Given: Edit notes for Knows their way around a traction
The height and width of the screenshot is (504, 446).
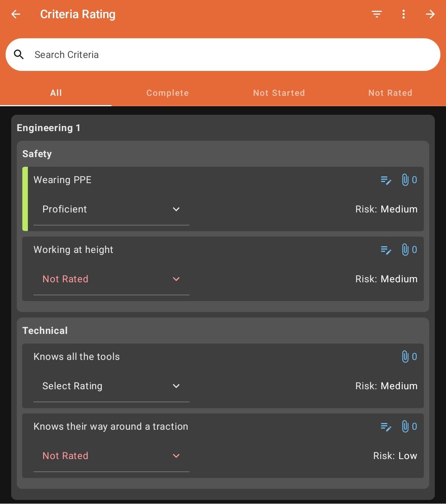Looking at the screenshot, I should (386, 427).
